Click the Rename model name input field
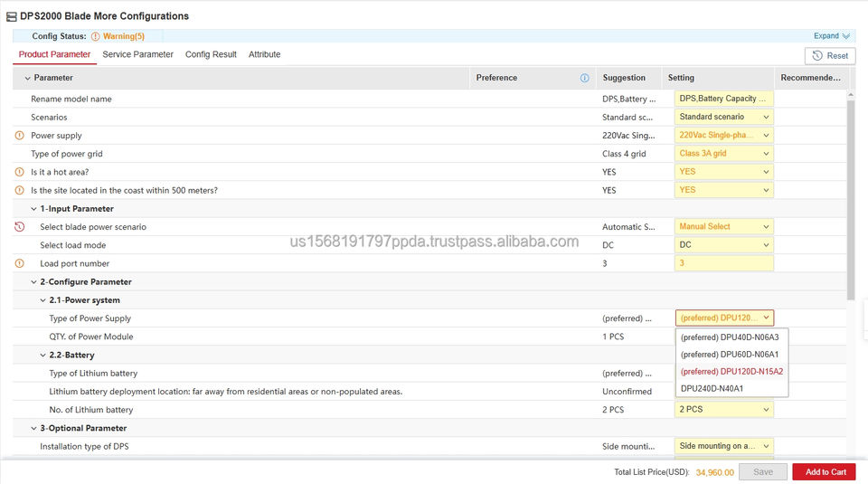 [724, 99]
